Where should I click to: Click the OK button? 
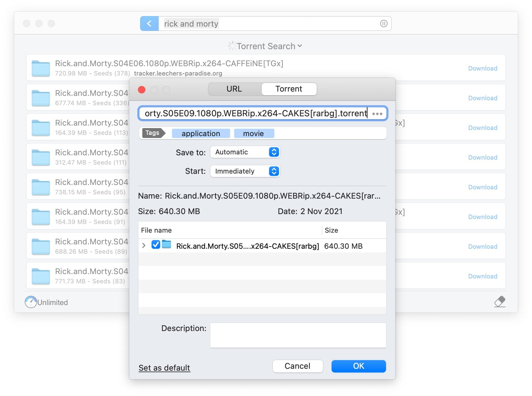358,366
